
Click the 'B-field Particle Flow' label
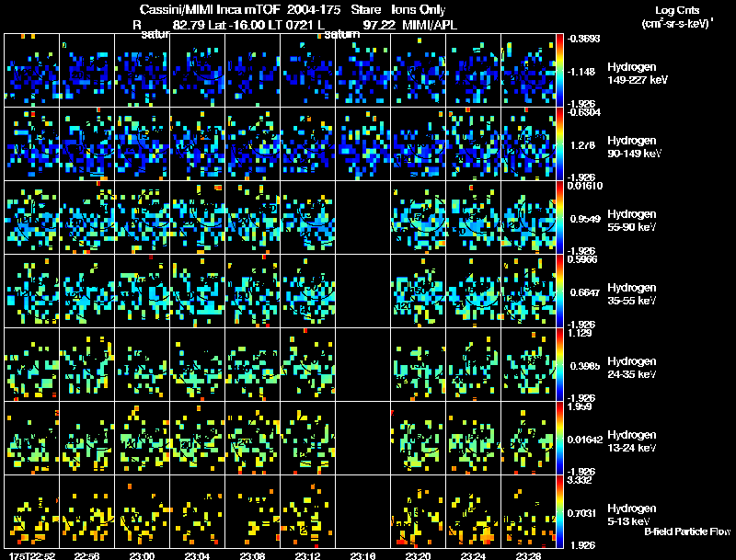pyautogui.click(x=687, y=531)
